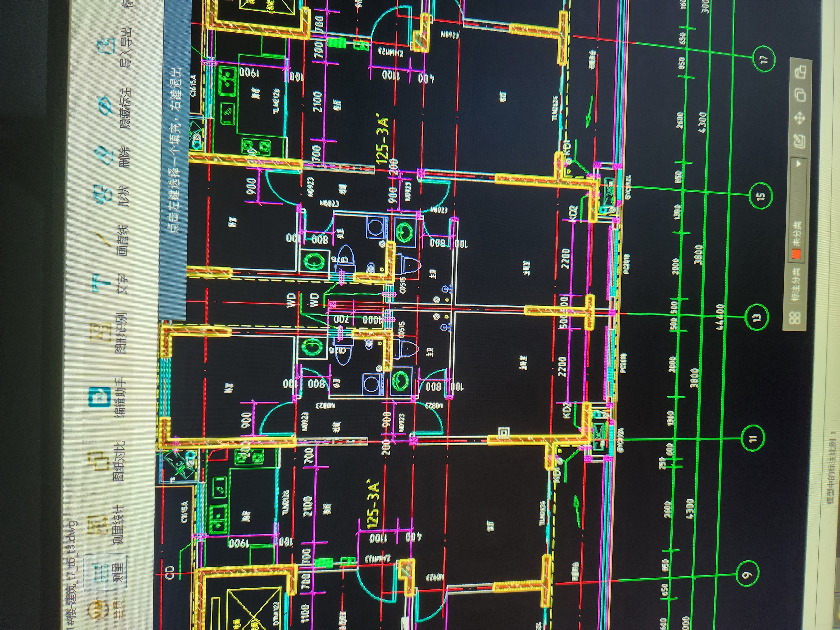This screenshot has width=840, height=630.
Task: Select the 文字 text tool
Action: 110,284
